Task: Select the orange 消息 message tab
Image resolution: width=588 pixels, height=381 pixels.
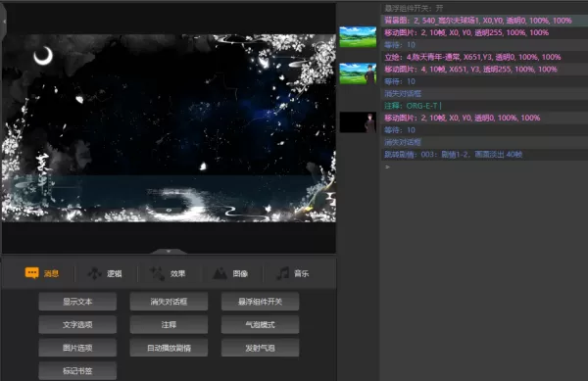Action: [x=42, y=273]
